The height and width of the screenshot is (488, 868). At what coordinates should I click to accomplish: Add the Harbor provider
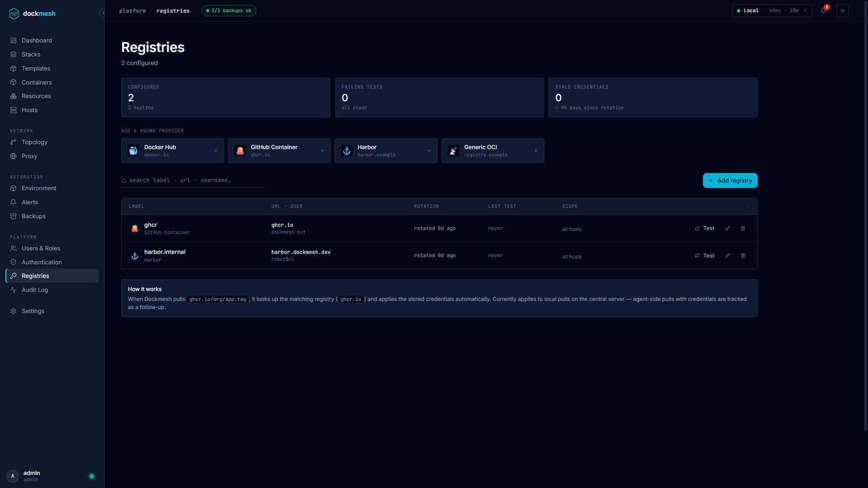386,150
